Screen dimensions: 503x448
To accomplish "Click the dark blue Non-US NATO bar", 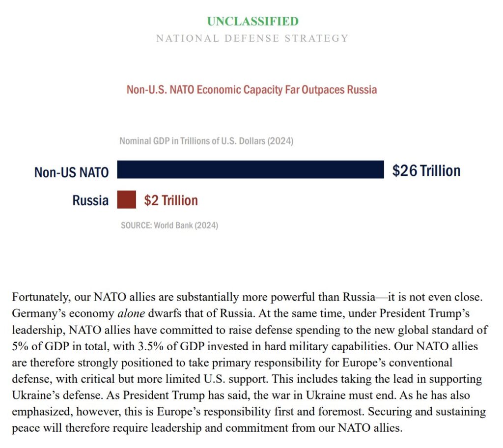I will click(x=251, y=169).
